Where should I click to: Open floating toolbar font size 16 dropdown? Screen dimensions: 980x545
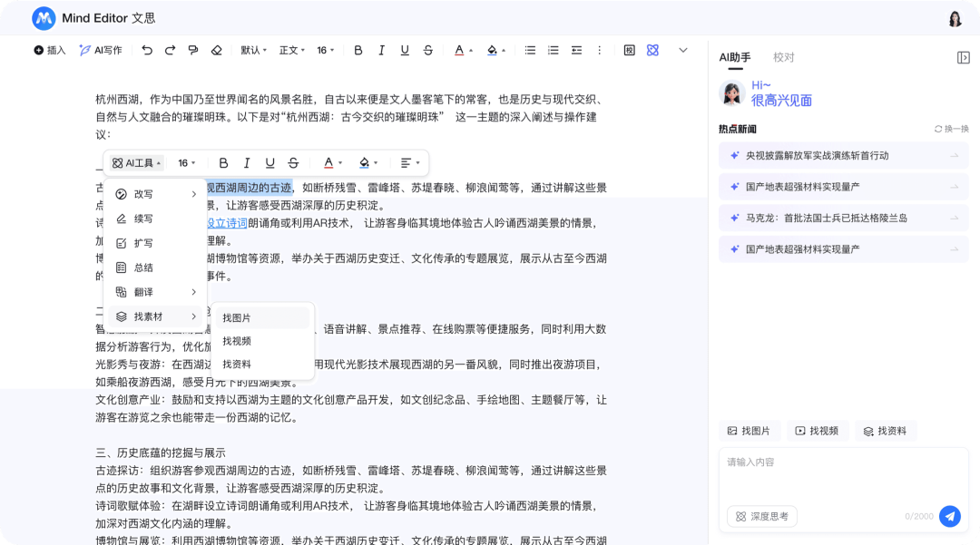click(x=186, y=163)
